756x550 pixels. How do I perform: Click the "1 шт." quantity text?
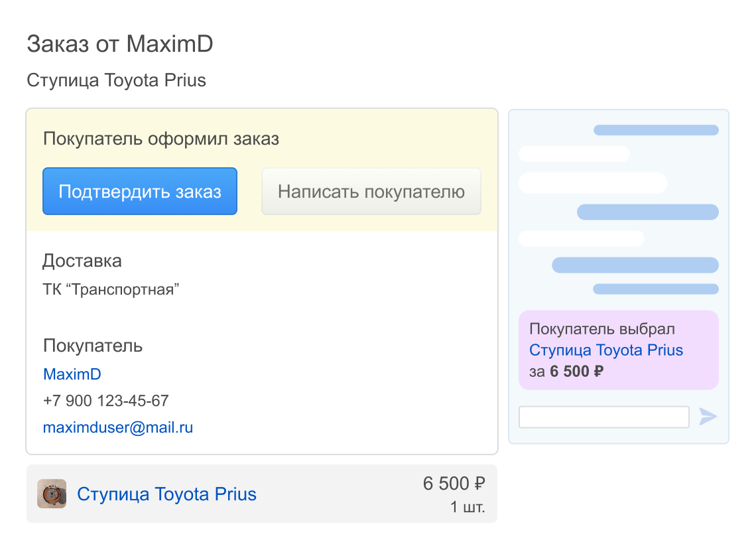(468, 507)
